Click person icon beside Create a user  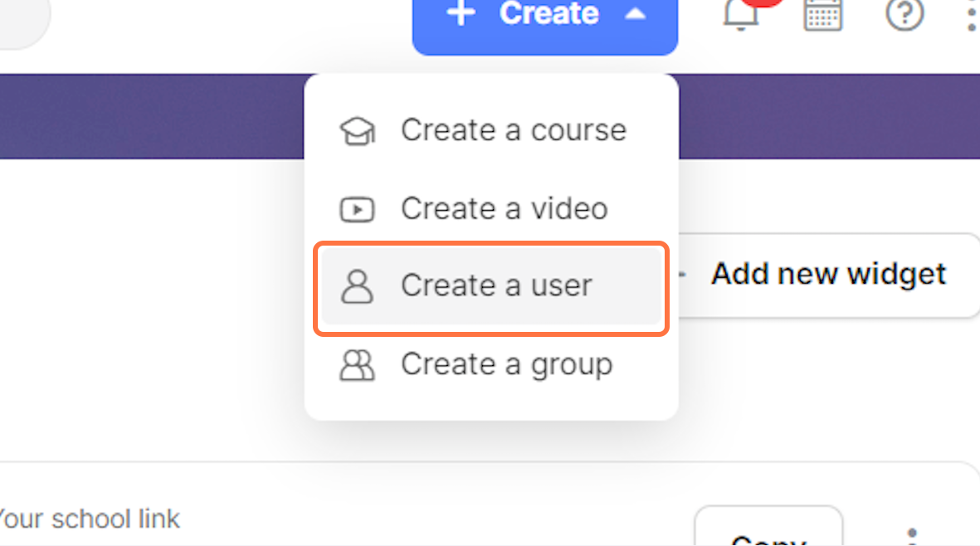357,286
